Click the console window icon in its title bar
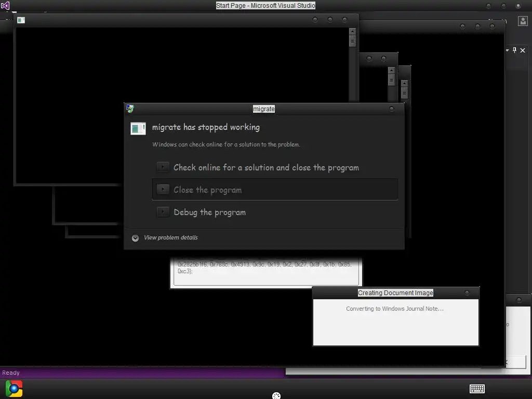 pyautogui.click(x=21, y=20)
